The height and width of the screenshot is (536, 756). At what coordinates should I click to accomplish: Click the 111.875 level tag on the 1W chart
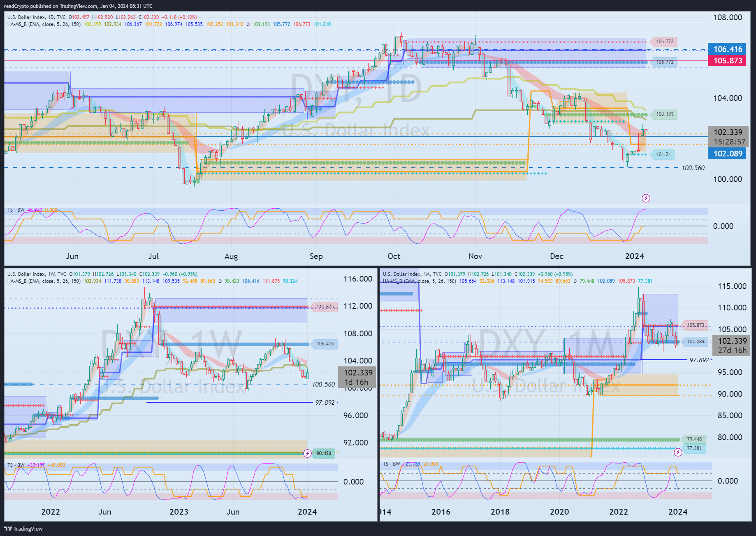click(x=324, y=307)
